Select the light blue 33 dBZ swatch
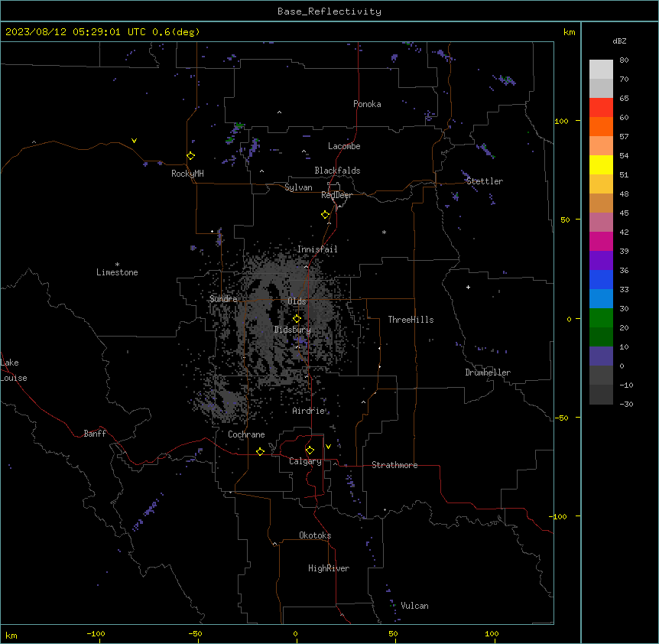Image resolution: width=659 pixels, height=644 pixels. (x=601, y=299)
